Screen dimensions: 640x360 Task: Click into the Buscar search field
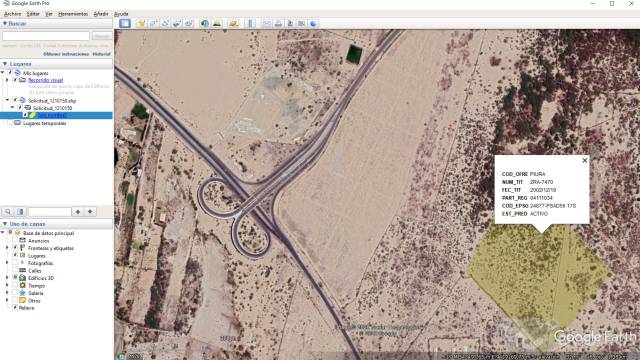(x=46, y=36)
